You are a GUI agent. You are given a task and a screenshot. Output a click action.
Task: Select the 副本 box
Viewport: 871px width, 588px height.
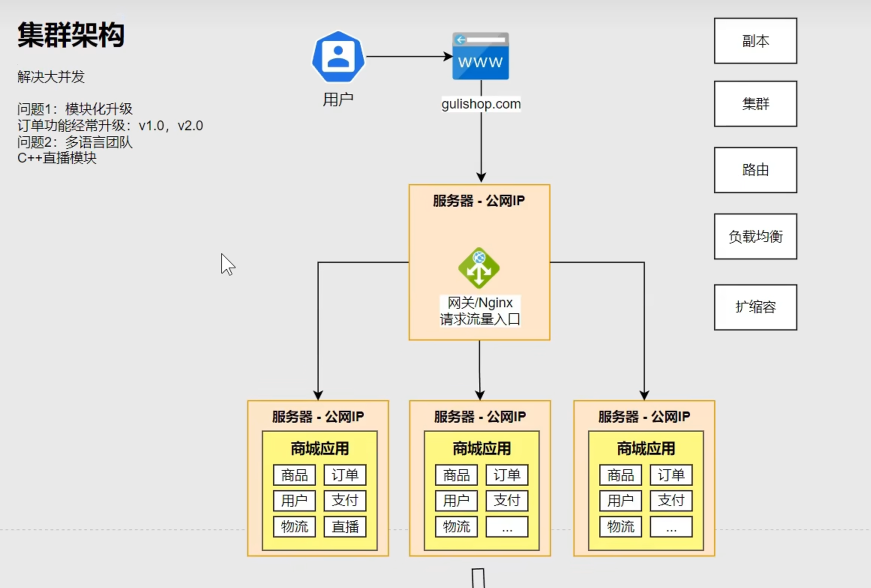[x=755, y=41]
